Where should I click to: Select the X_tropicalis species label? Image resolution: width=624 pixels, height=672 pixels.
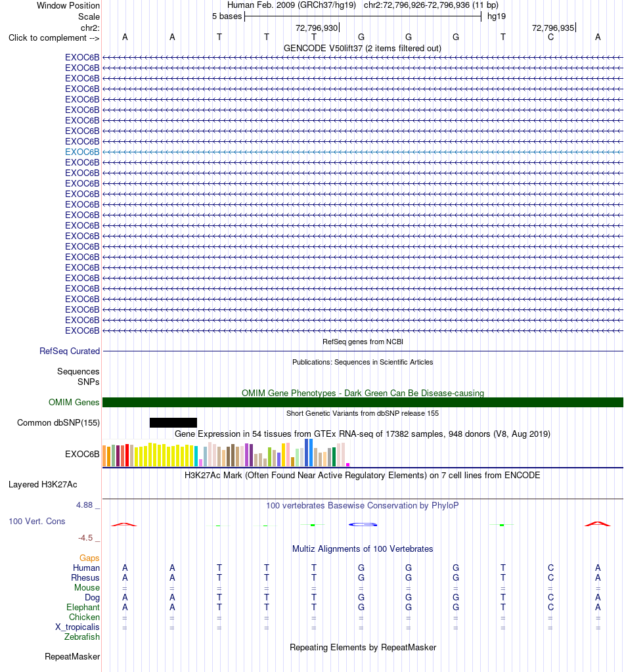(x=77, y=627)
